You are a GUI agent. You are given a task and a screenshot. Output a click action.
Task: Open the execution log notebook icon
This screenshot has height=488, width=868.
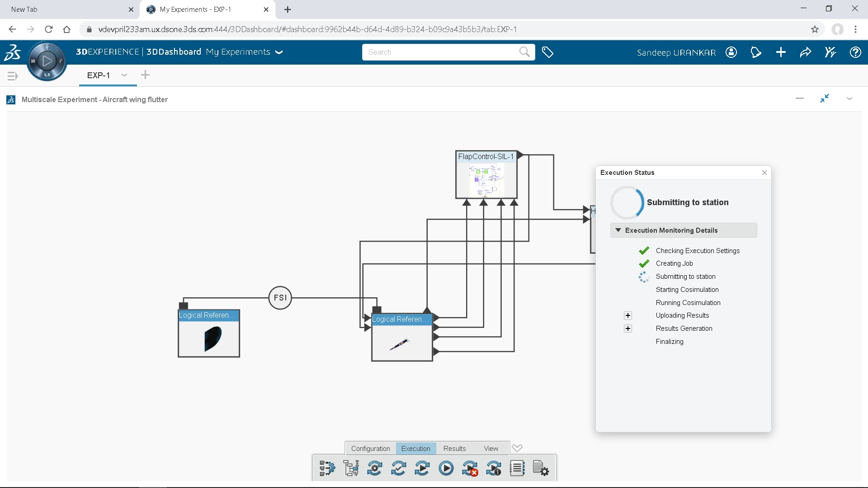517,469
